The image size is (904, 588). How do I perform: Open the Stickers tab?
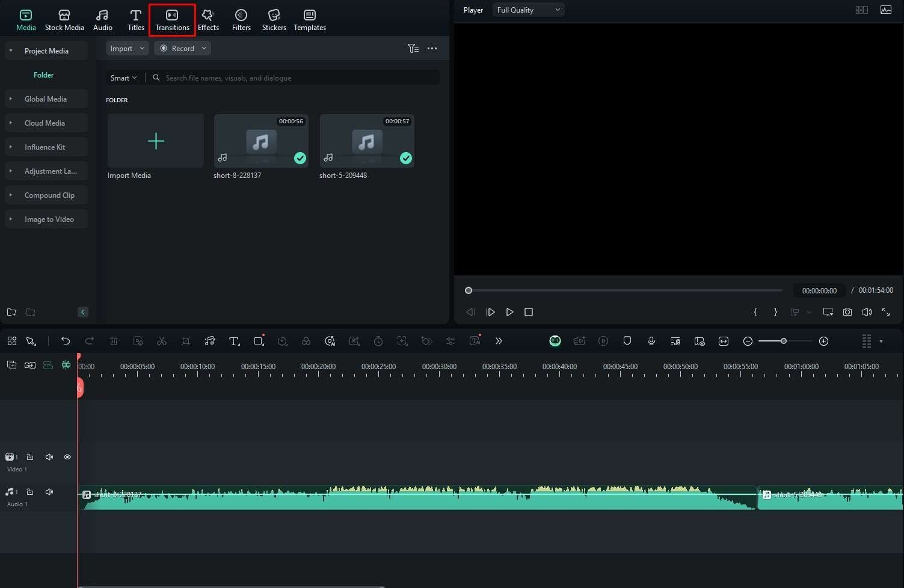(x=274, y=20)
